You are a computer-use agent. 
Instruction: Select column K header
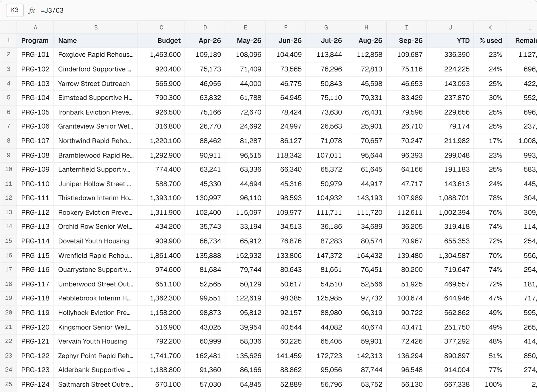[490, 27]
